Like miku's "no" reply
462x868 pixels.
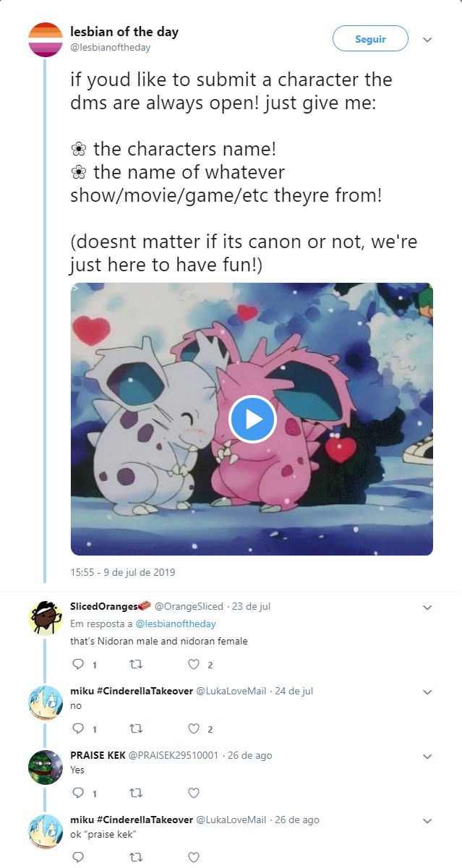point(193,729)
